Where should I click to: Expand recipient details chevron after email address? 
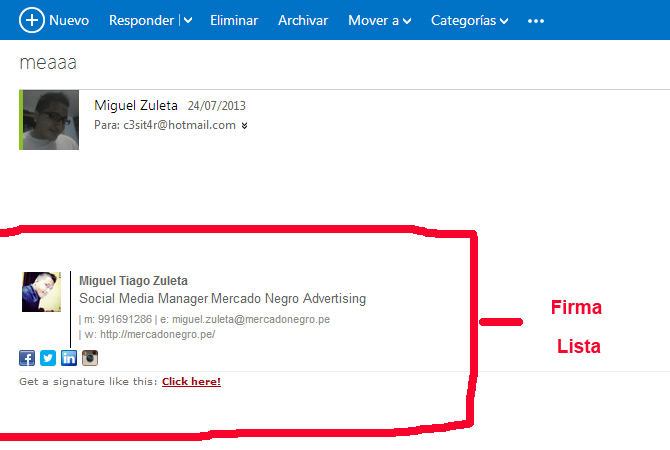pos(245,126)
